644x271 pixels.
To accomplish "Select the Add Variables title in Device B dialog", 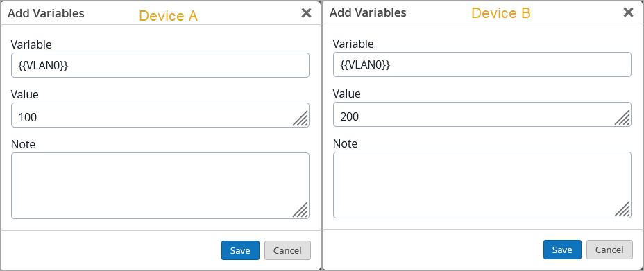I will click(368, 12).
